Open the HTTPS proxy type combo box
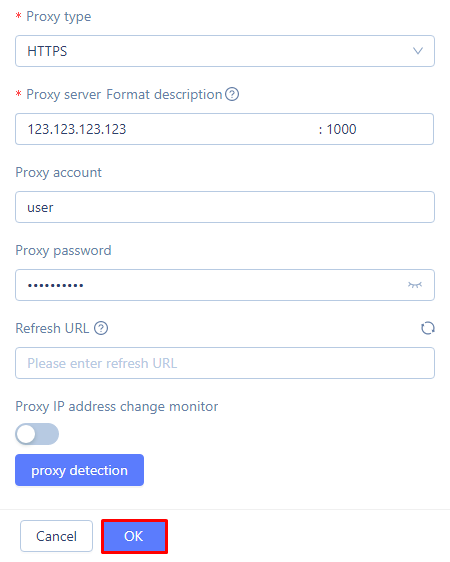The width and height of the screenshot is (450, 562). pyautogui.click(x=225, y=51)
